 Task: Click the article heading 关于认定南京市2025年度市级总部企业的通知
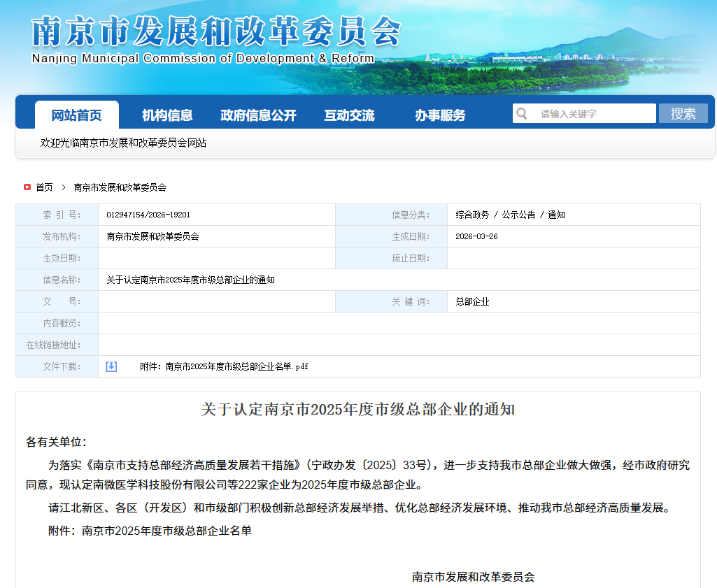pos(357,410)
